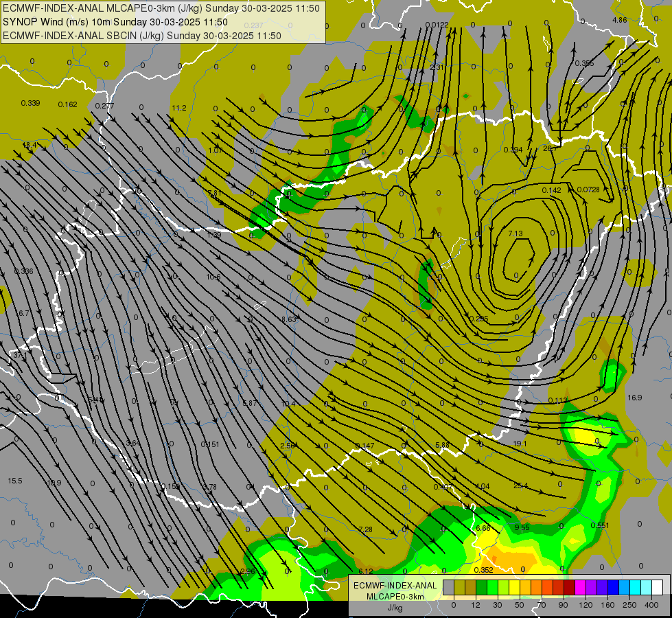Select the gray swatch in the legend
This screenshot has width=672, height=618.
click(x=448, y=588)
